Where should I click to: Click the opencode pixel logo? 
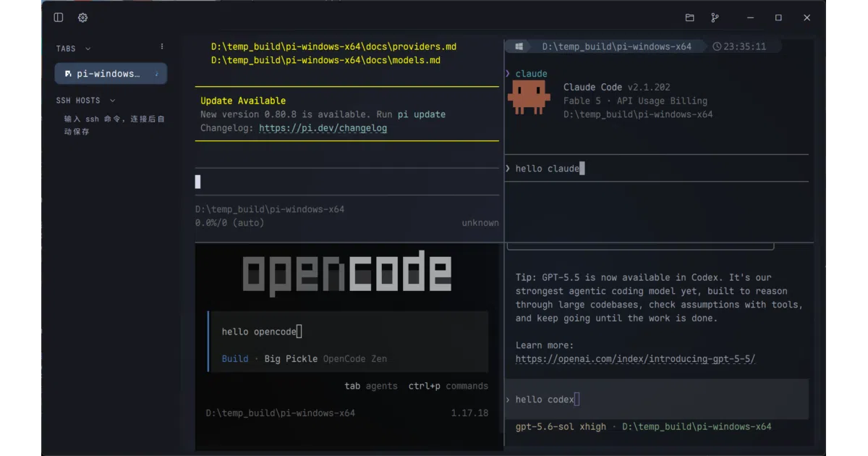tap(347, 275)
